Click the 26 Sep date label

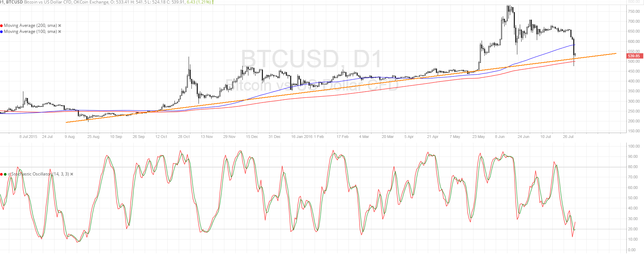pos(139,137)
